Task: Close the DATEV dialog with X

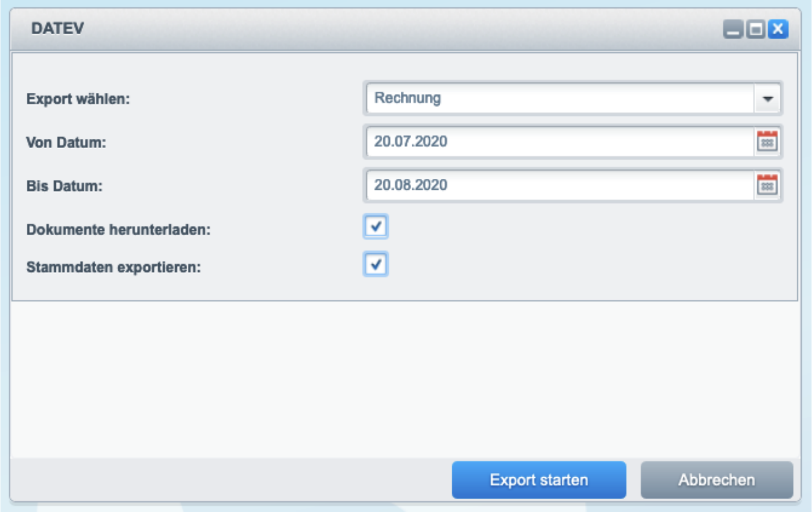Action: (778, 29)
